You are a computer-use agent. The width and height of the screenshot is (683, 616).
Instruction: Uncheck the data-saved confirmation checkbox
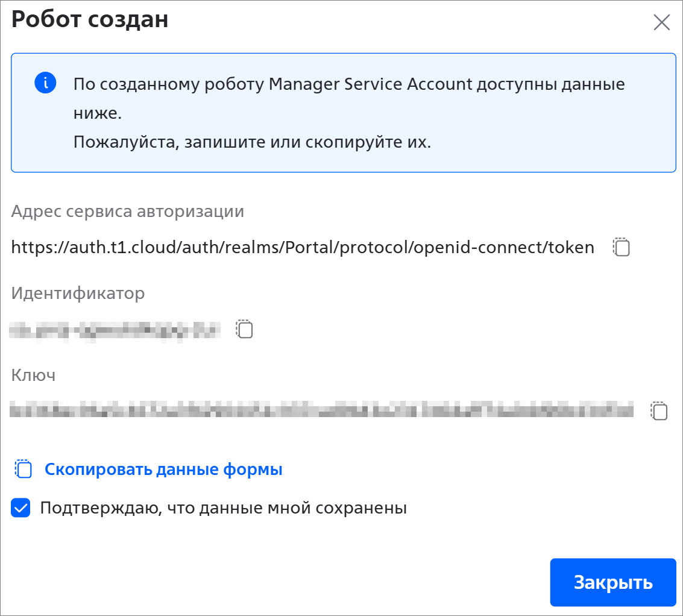(20, 508)
